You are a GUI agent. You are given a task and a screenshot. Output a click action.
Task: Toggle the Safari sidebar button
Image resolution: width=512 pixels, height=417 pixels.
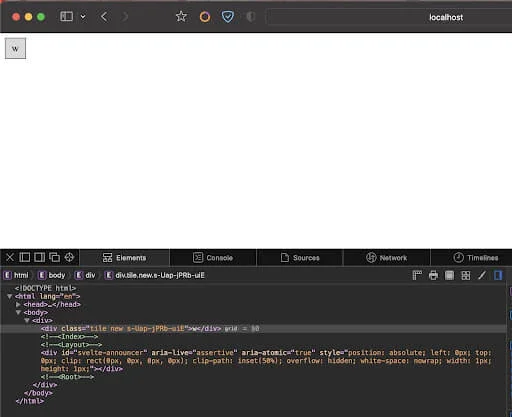pos(66,16)
